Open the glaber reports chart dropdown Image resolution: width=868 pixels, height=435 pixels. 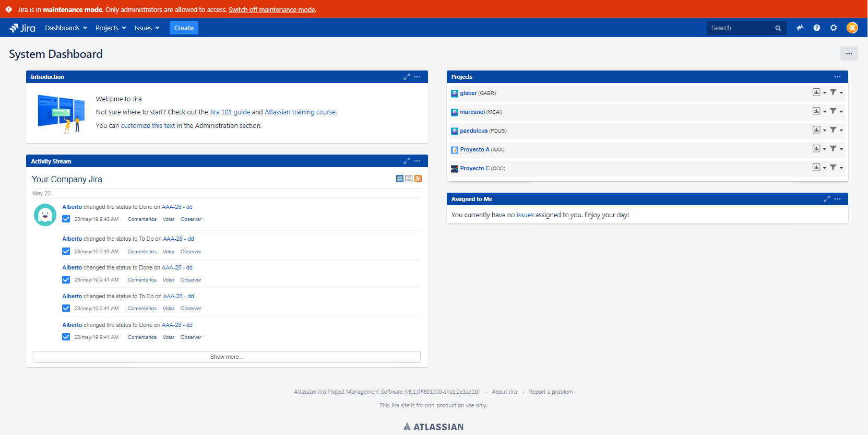click(x=819, y=92)
